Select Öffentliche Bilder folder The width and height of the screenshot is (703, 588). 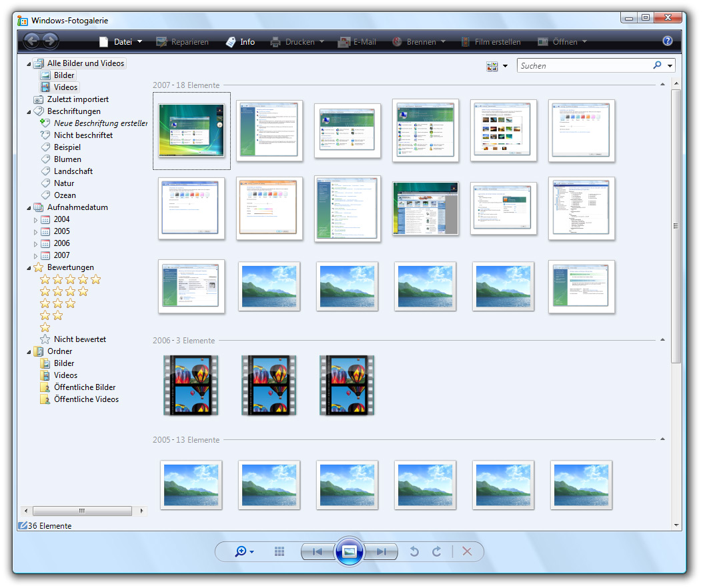pyautogui.click(x=84, y=387)
